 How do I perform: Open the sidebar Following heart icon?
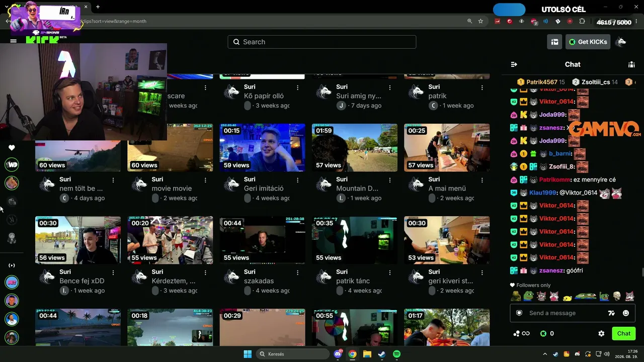pos(12,148)
